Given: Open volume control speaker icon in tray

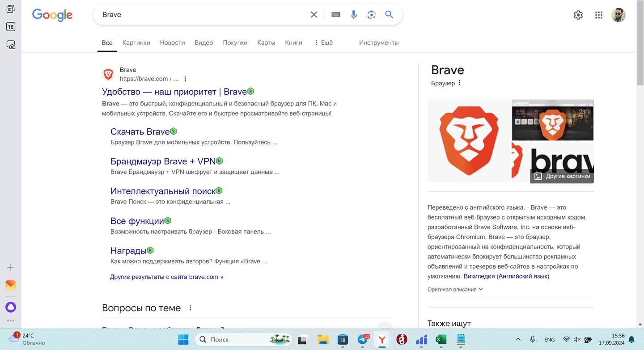Looking at the screenshot, I should tap(577, 340).
